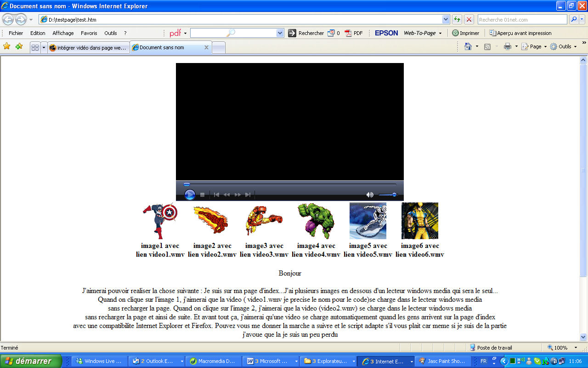The width and height of the screenshot is (588, 368).
Task: Click the Iron Man image3 thumbnail
Action: (264, 221)
